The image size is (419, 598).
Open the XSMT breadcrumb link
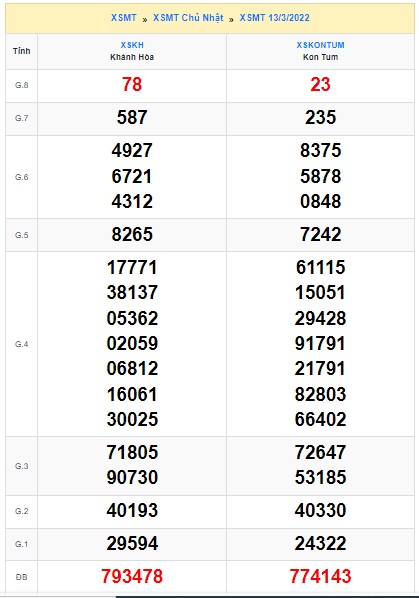click(124, 18)
